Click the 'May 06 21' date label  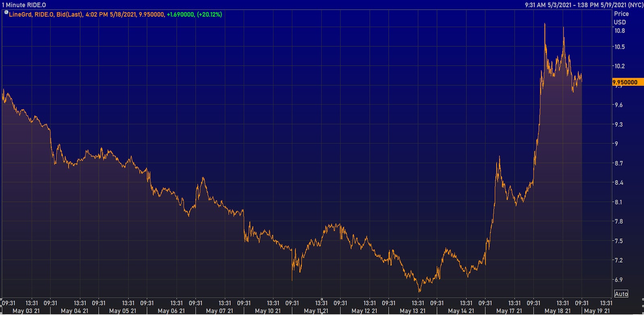pyautogui.click(x=171, y=311)
